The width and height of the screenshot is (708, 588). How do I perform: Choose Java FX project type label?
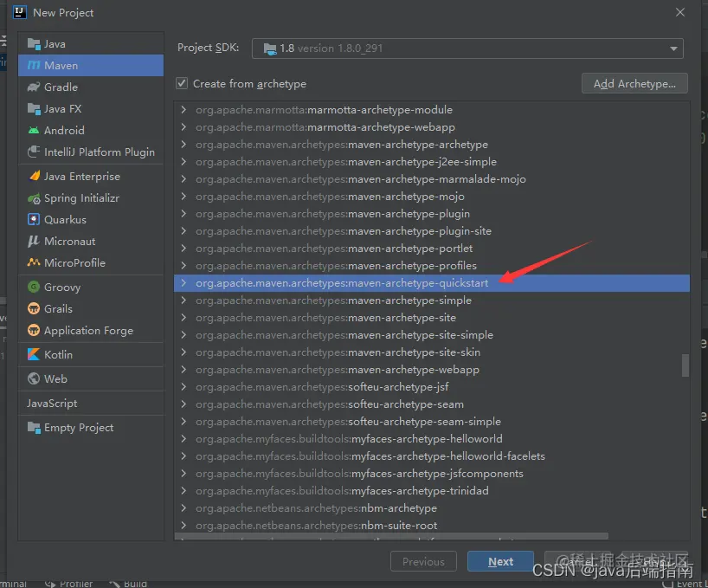pyautogui.click(x=63, y=109)
